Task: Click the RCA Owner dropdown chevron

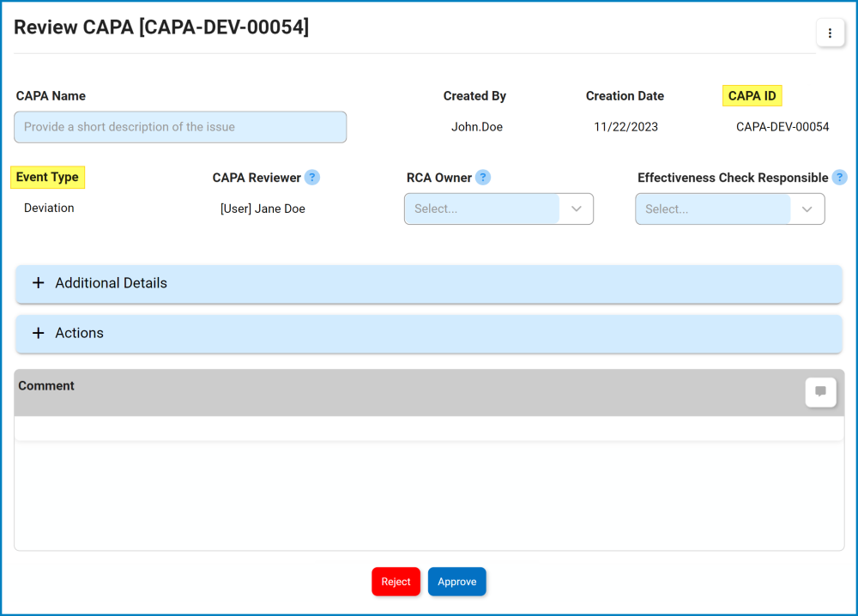Action: click(578, 208)
